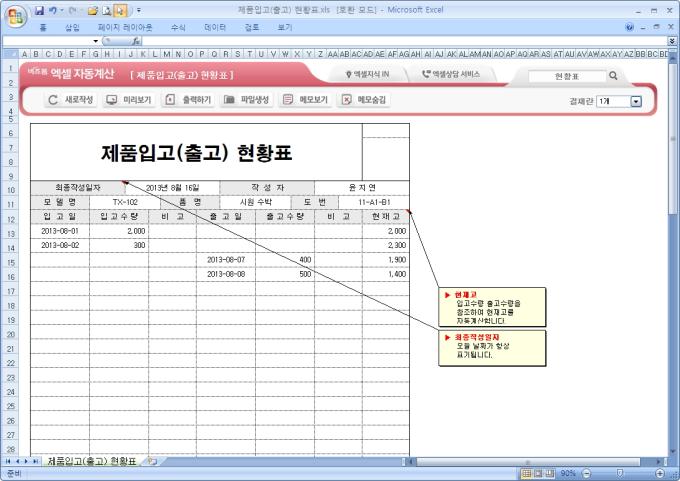Open the 페이지 레이아웃 ribbon tab
This screenshot has width=680, height=481.
(x=125, y=27)
